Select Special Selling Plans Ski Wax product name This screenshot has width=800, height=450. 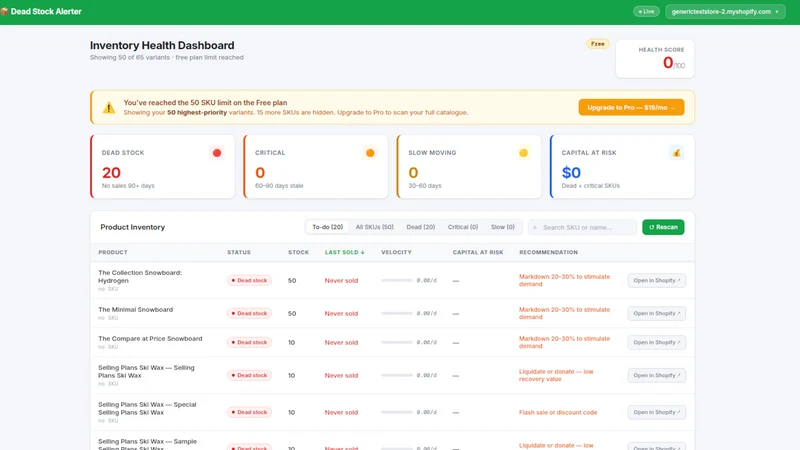coord(147,408)
